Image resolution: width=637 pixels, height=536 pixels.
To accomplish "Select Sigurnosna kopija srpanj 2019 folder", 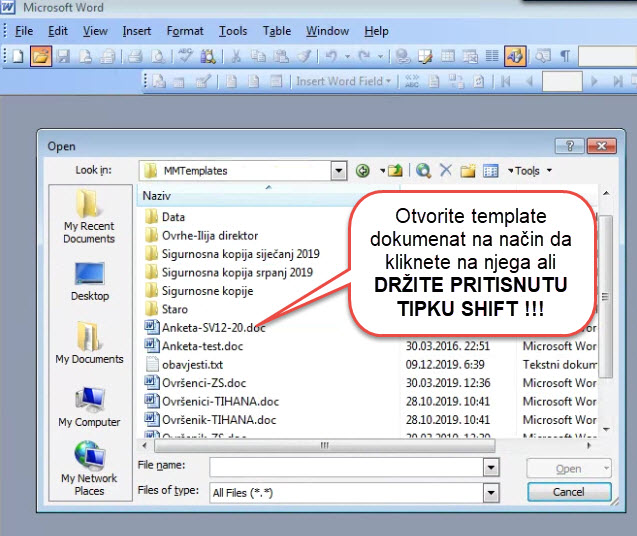I will (229, 272).
